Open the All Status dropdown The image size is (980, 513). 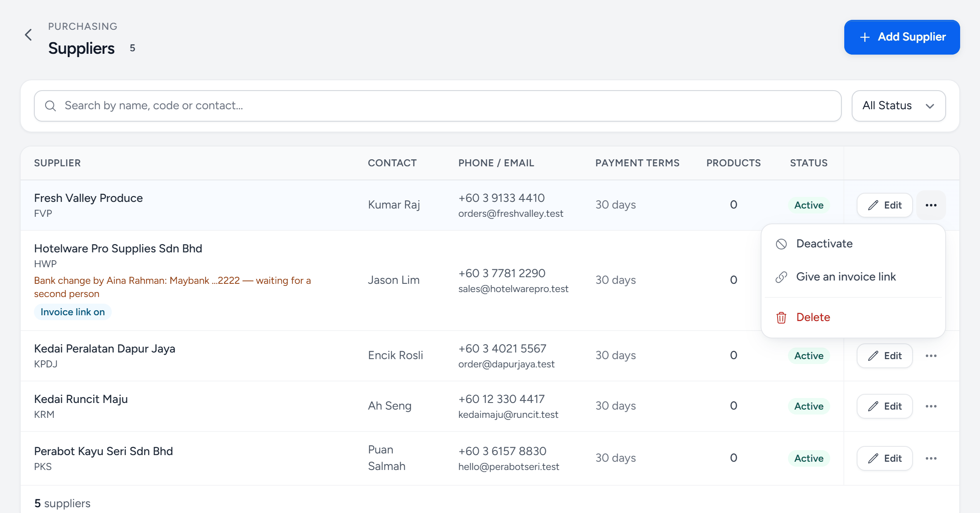(898, 106)
